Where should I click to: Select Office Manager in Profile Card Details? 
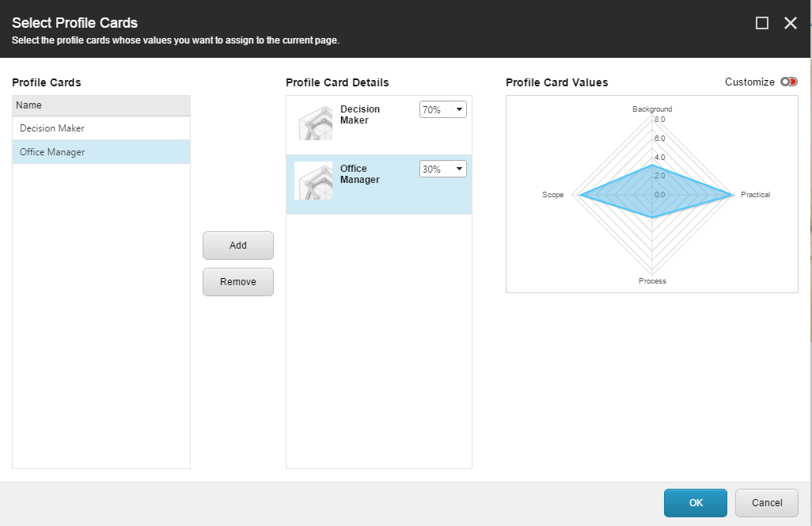378,179
